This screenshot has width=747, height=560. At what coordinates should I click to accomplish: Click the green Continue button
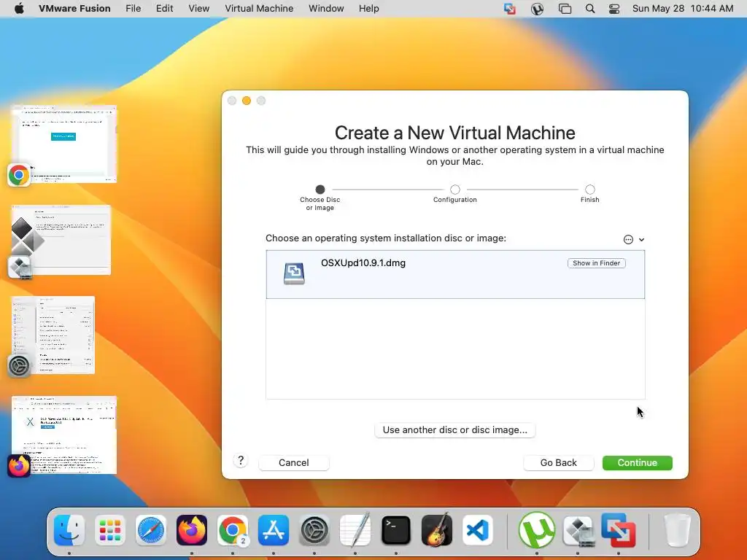[638, 463]
